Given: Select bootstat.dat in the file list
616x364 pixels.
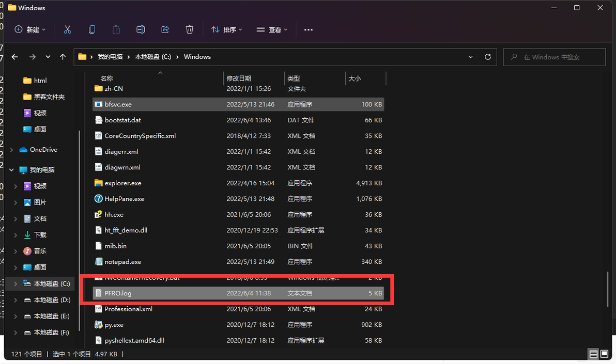Looking at the screenshot, I should [x=122, y=120].
